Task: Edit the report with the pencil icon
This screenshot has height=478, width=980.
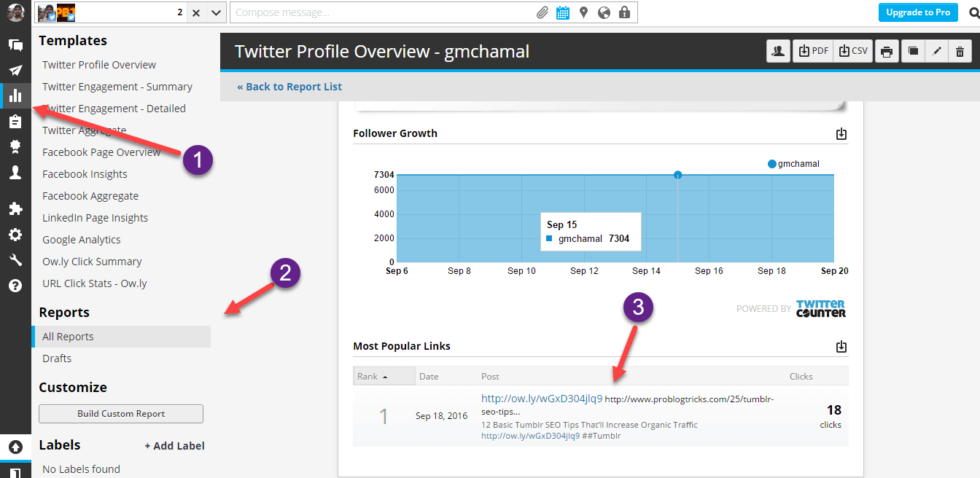Action: coord(936,51)
